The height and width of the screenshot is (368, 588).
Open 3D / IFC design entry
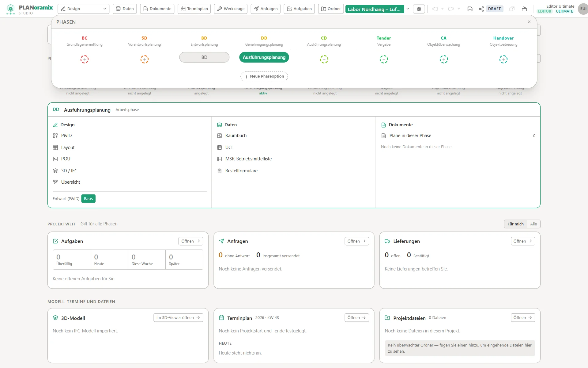(x=69, y=171)
